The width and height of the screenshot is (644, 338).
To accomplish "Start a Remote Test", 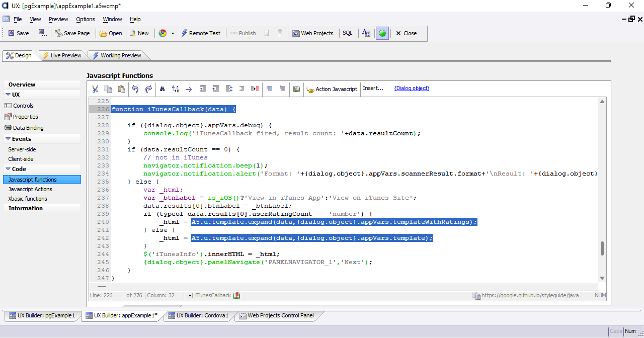I will [x=200, y=33].
